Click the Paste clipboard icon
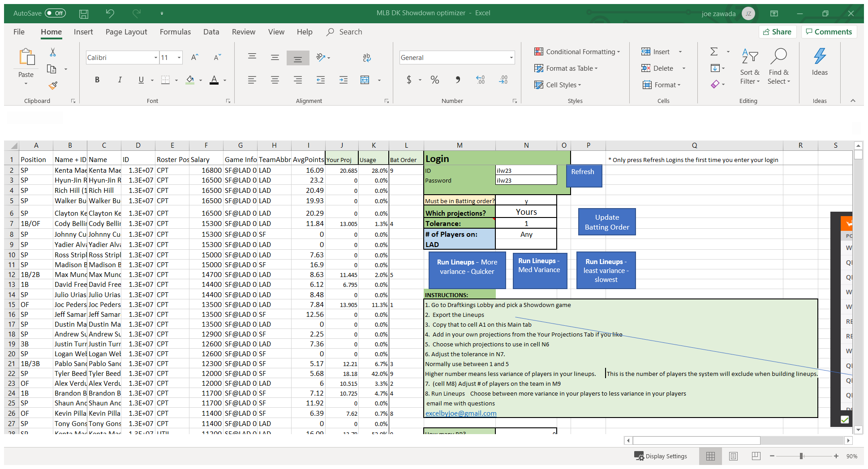 point(26,57)
